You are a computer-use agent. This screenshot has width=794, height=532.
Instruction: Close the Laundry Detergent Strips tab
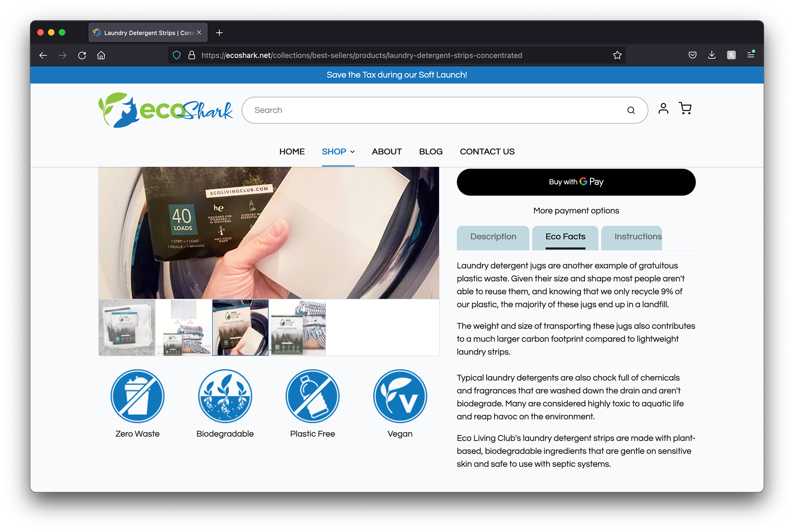[x=199, y=33]
